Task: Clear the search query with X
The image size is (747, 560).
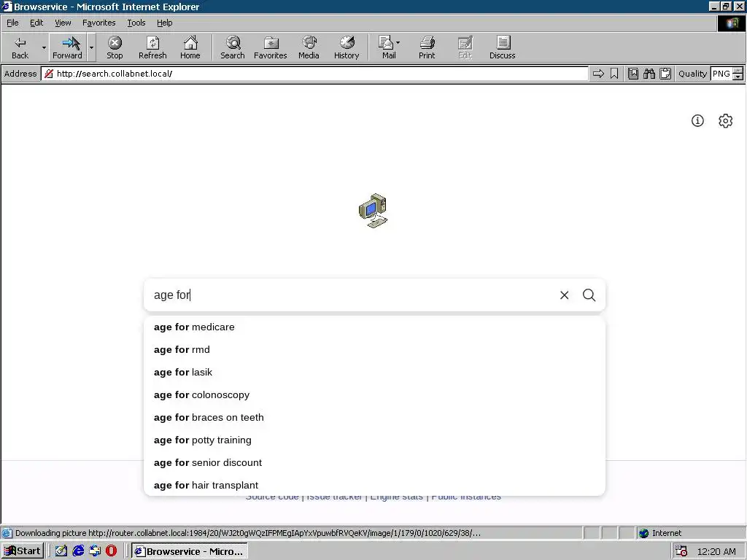Action: pyautogui.click(x=564, y=295)
